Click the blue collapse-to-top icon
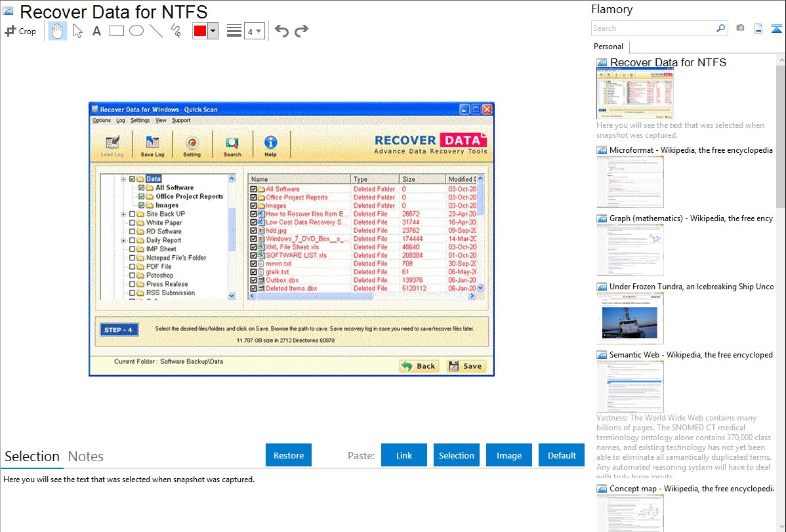The height and width of the screenshot is (532, 786). coord(776,28)
